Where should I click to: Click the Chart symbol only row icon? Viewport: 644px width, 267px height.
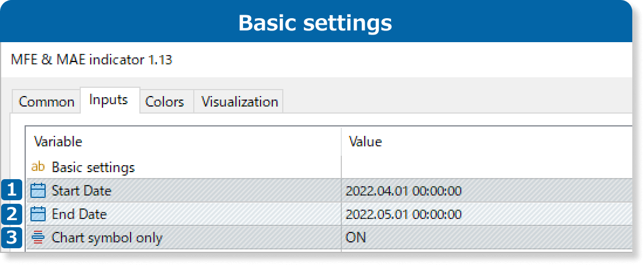coord(38,238)
